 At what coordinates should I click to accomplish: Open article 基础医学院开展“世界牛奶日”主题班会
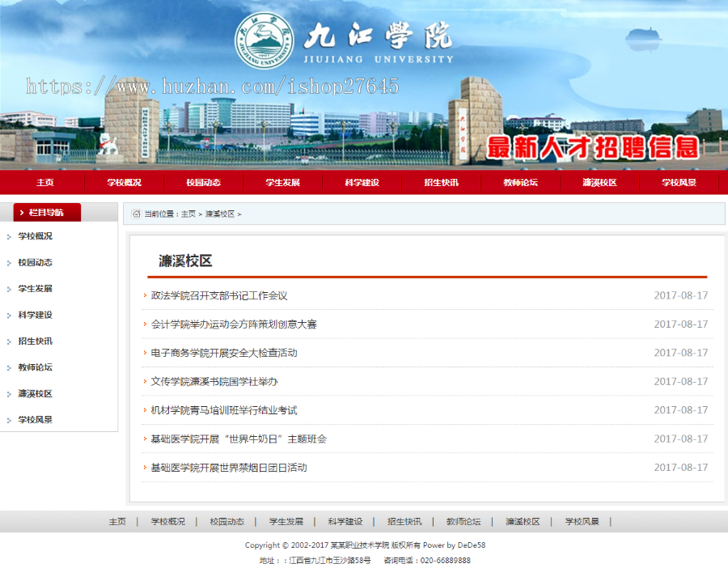[x=239, y=439]
